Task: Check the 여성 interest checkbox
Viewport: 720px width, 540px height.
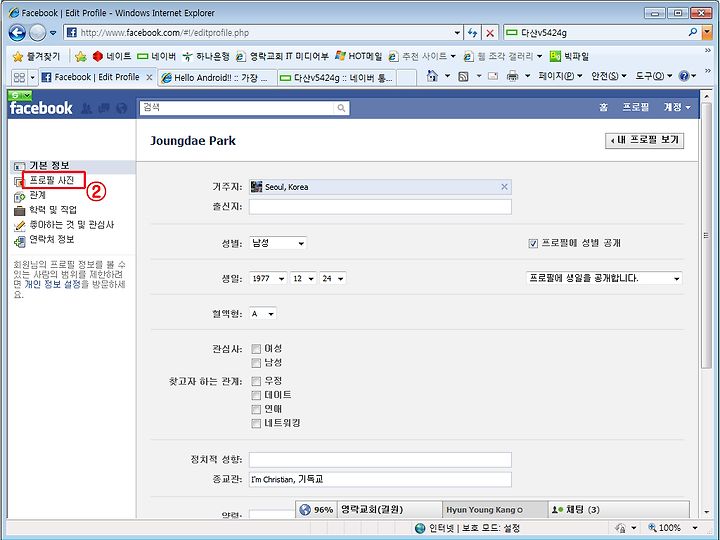Action: click(256, 349)
